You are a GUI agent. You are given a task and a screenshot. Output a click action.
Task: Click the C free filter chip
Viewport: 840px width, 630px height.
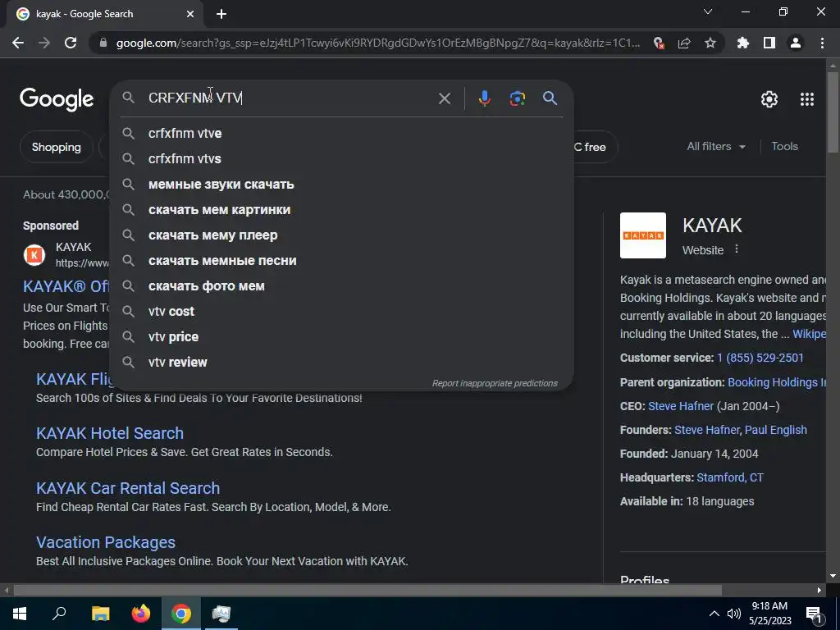pyautogui.click(x=596, y=147)
